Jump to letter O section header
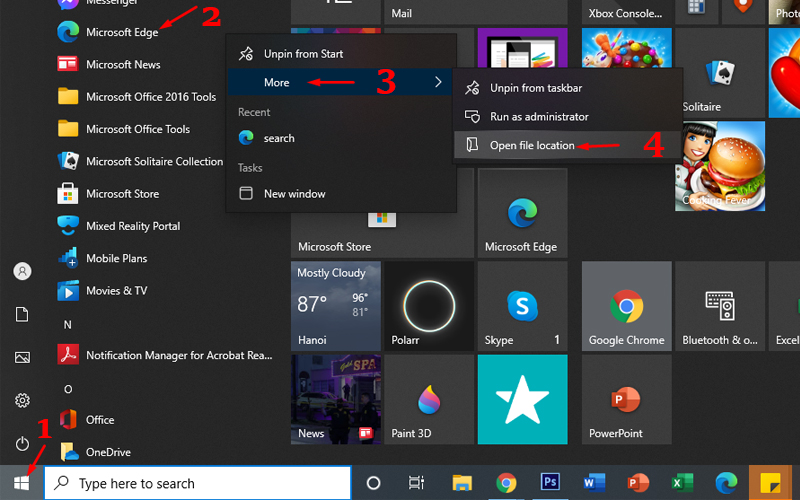 coord(68,389)
